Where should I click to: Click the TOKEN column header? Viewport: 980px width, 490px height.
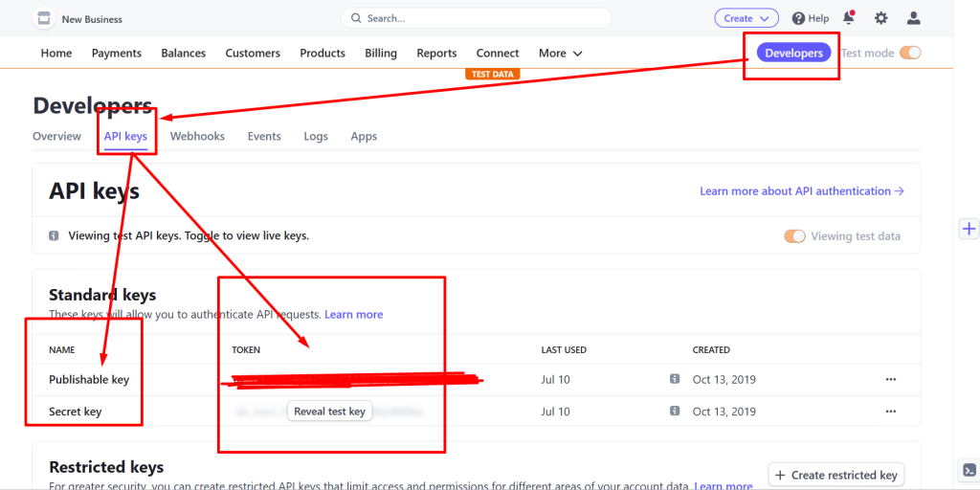[246, 350]
